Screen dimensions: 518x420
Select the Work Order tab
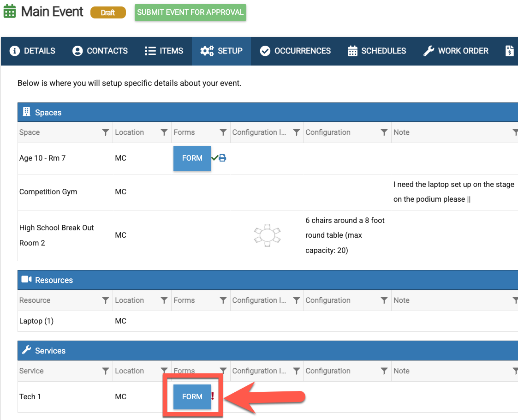click(x=456, y=51)
